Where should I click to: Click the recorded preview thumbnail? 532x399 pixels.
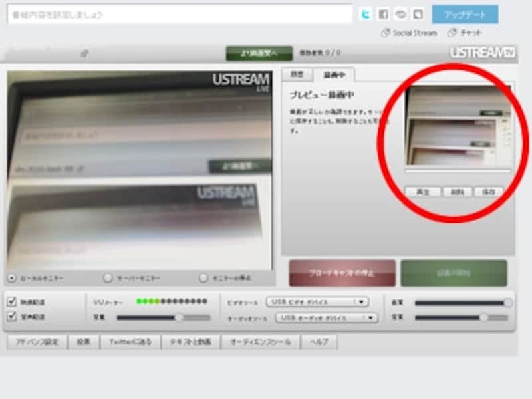click(x=458, y=126)
